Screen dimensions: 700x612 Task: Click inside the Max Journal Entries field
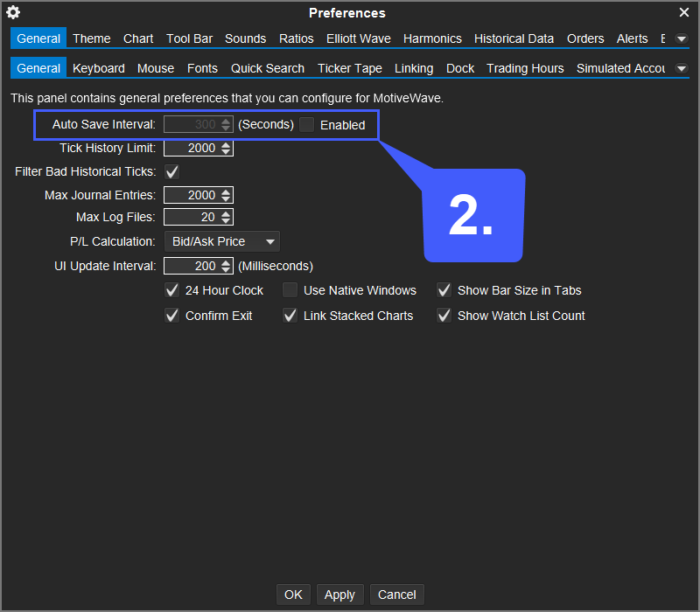point(192,194)
